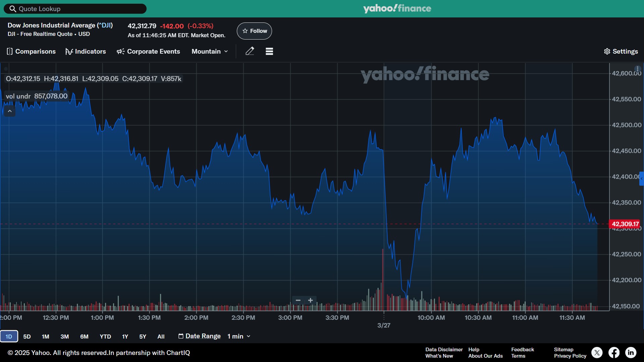Select the 1Y range tab
Screen dimensions: 644x362
pos(125,336)
